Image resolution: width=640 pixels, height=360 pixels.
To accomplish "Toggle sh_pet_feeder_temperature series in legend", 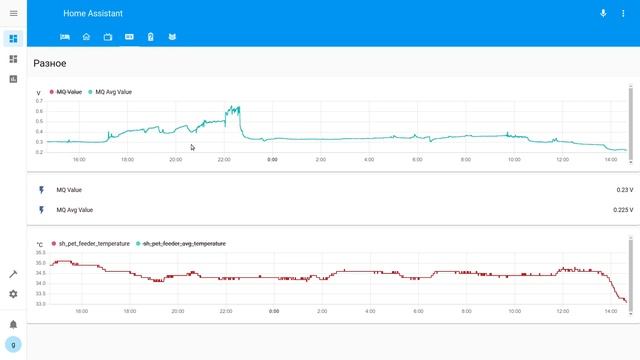I will pyautogui.click(x=91, y=244).
